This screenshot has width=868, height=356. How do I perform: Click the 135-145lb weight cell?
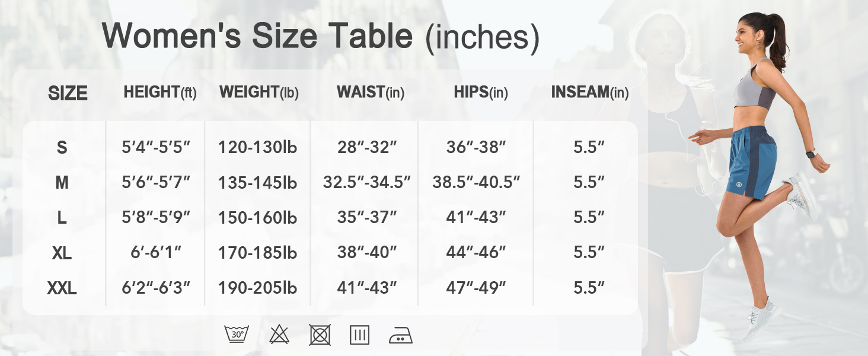pos(257,183)
